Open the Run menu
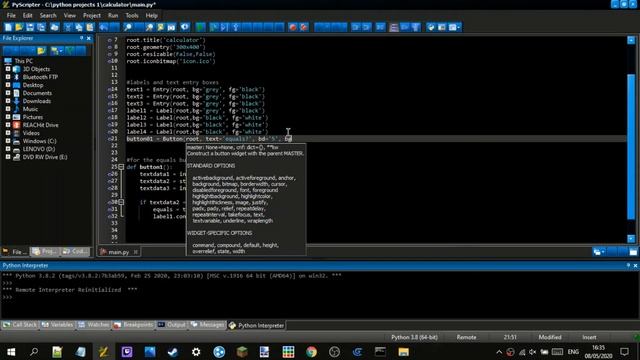 (x=113, y=16)
